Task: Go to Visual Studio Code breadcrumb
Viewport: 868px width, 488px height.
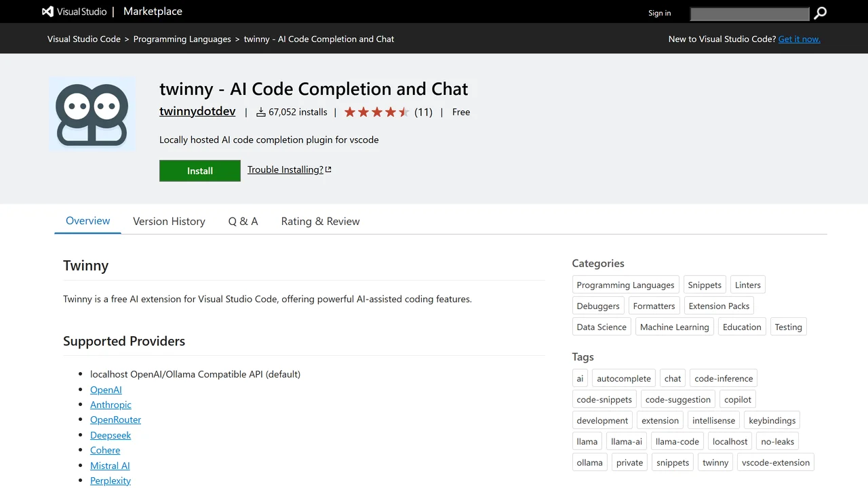Action: 84,39
